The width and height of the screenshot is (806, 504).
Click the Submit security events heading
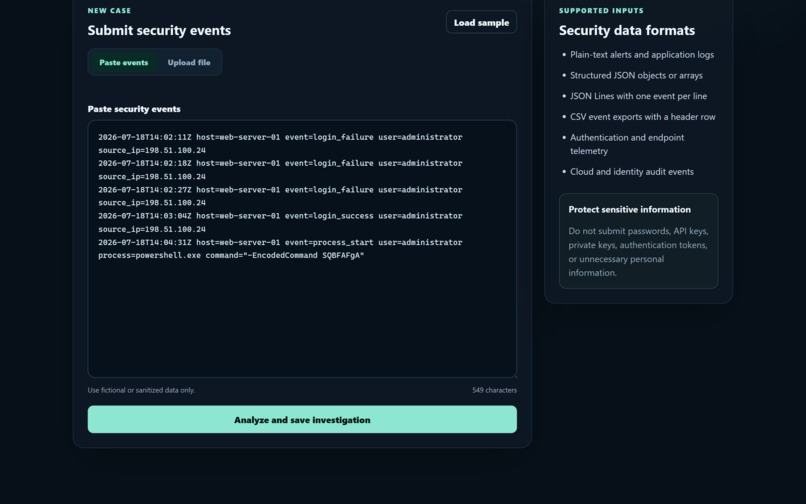[159, 30]
